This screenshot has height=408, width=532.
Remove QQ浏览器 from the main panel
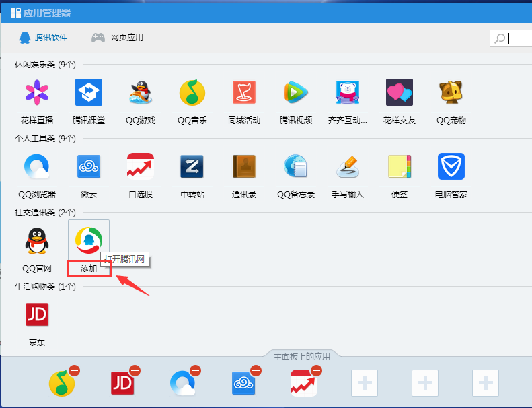coord(195,370)
